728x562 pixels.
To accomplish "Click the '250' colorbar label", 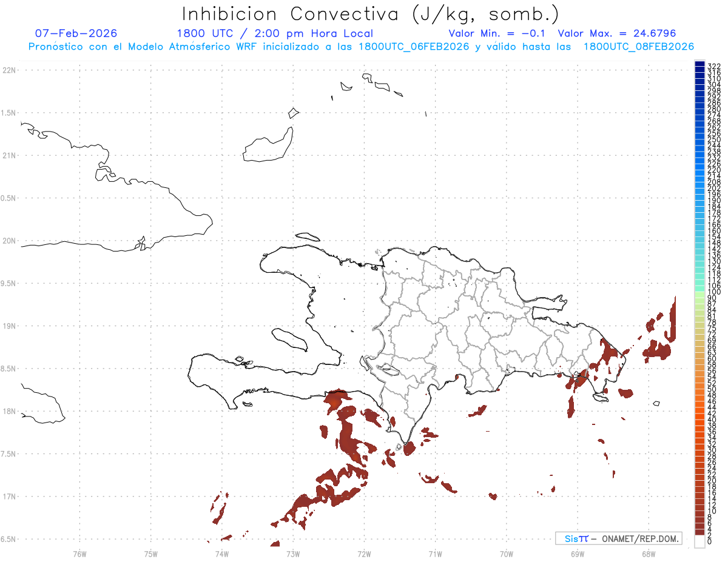I will click(714, 139).
